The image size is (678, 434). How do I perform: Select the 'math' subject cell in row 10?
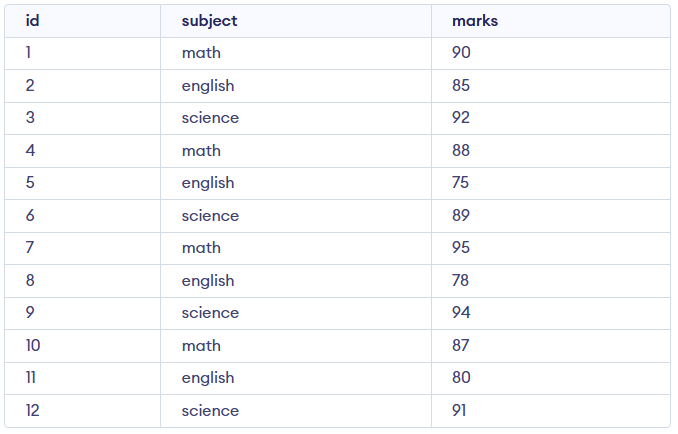(x=201, y=346)
